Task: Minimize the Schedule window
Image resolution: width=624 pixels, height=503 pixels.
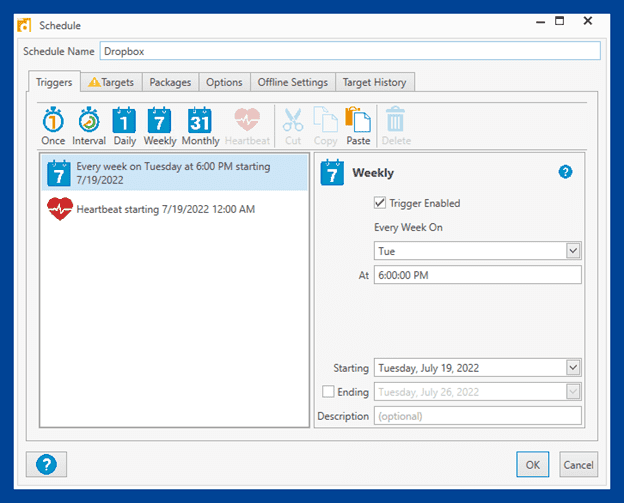Action: pyautogui.click(x=540, y=21)
